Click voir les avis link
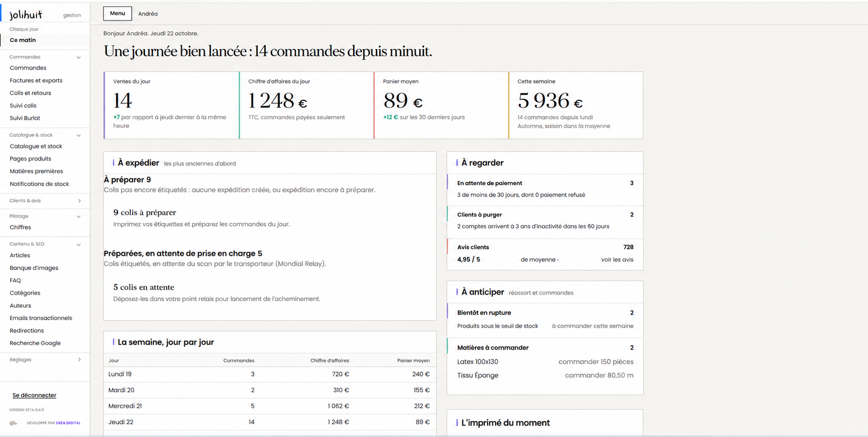Image resolution: width=868 pixels, height=437 pixels. click(x=617, y=260)
